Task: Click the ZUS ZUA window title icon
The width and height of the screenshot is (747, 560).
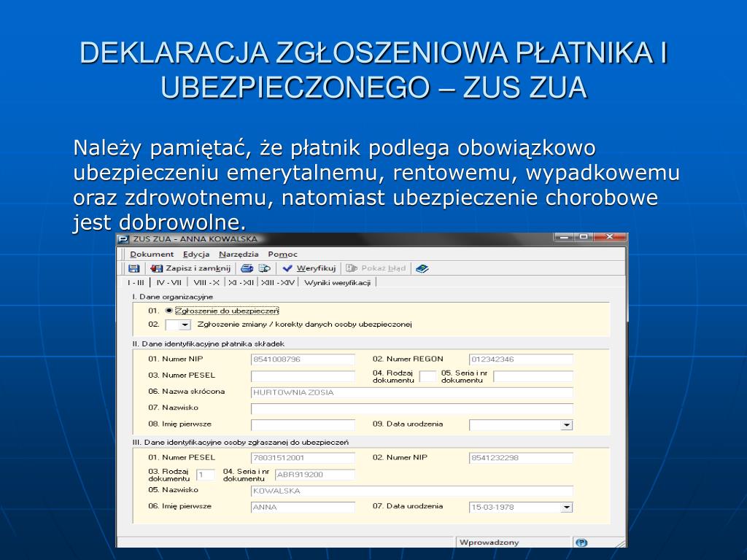Action: pyautogui.click(x=123, y=239)
